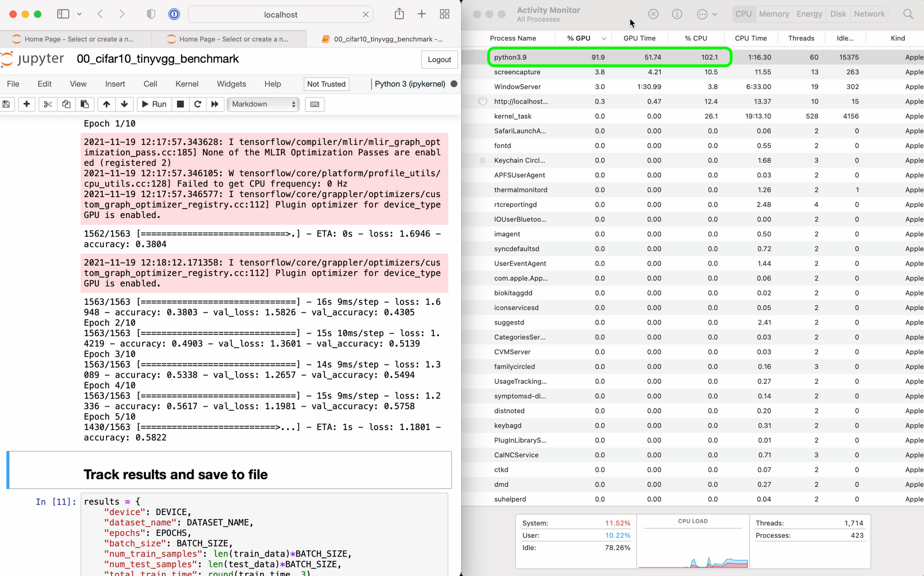
Task: Toggle the http://localhost process visibility checkbox
Action: tap(483, 102)
